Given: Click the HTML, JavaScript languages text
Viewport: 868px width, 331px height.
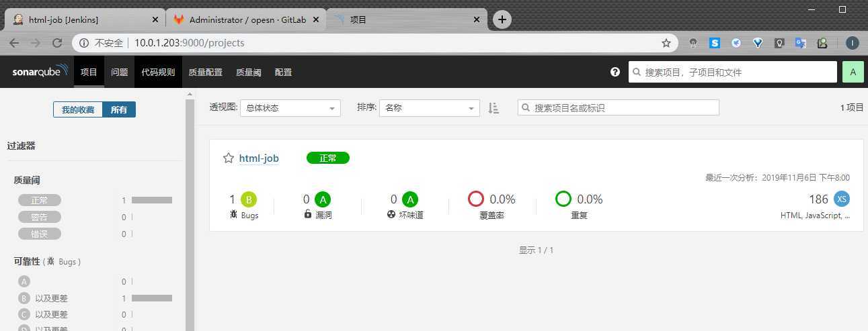Looking at the screenshot, I should [x=815, y=216].
